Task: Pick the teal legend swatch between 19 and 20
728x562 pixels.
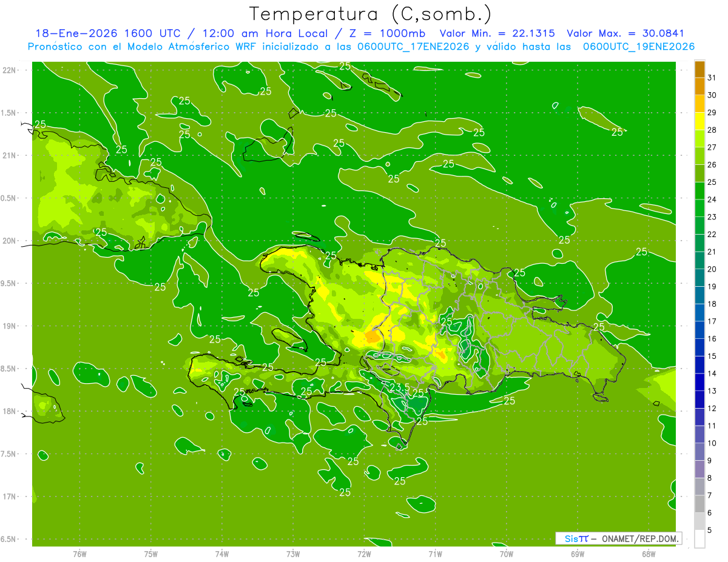Action: tap(699, 278)
